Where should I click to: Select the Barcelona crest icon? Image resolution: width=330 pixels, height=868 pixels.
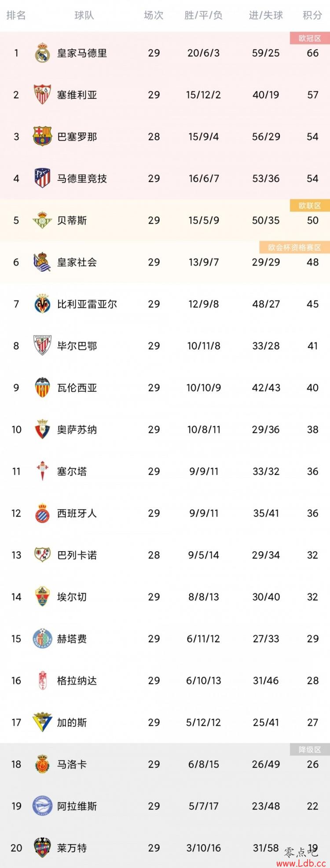(x=43, y=136)
